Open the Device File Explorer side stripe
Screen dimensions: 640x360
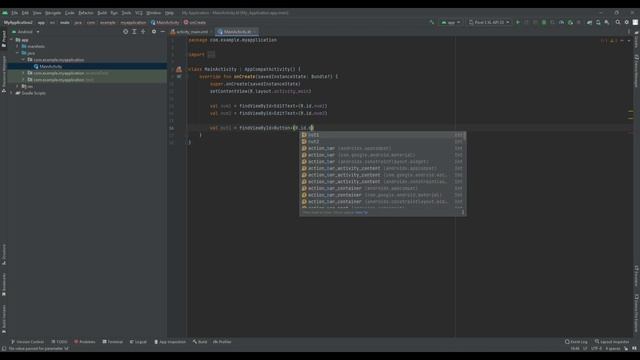coord(636,313)
